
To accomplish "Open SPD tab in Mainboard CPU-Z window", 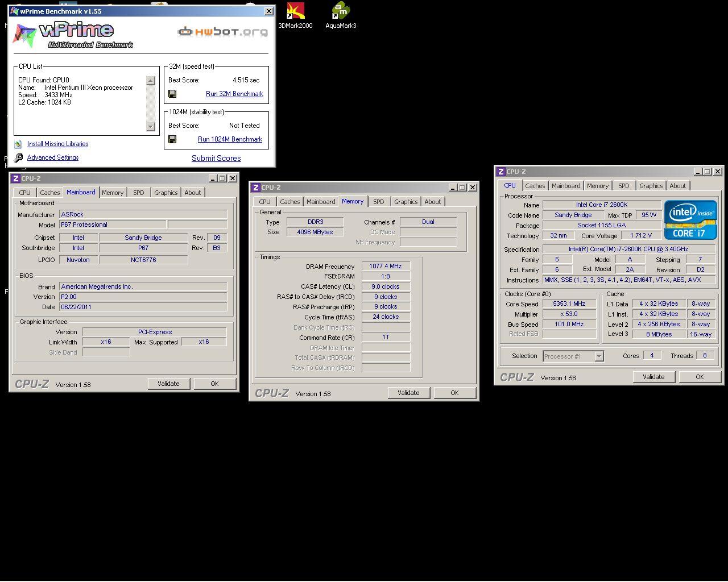I will (139, 193).
